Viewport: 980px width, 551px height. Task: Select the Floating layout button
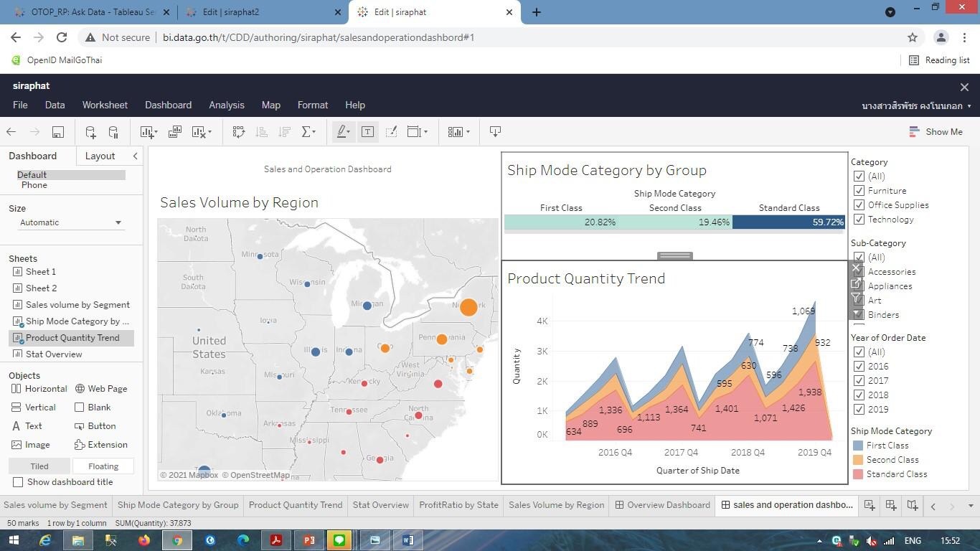(x=103, y=466)
